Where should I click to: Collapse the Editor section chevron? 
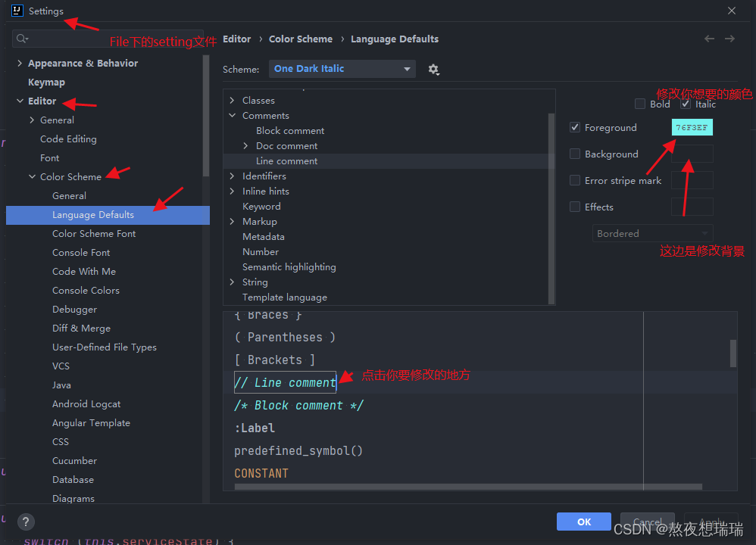pyautogui.click(x=20, y=101)
